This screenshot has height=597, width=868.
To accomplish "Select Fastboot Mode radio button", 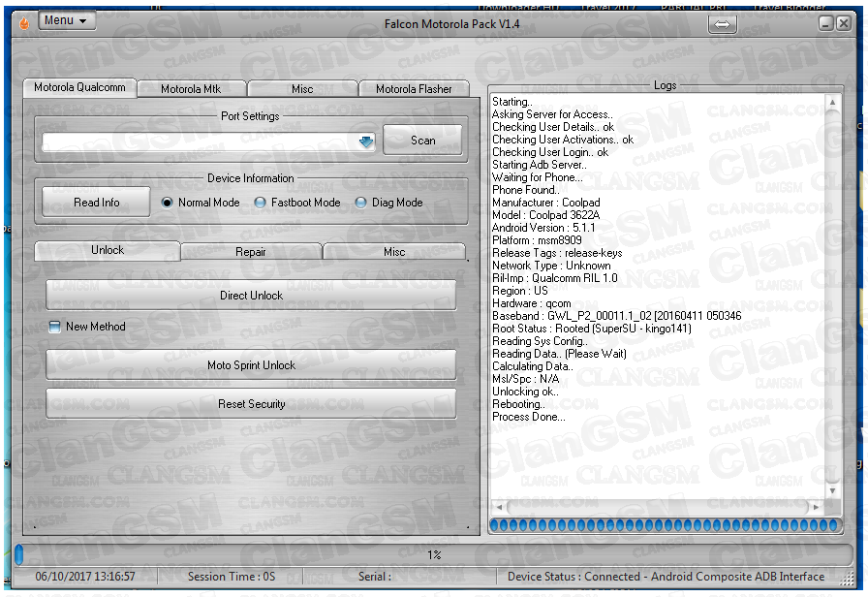I will [260, 203].
